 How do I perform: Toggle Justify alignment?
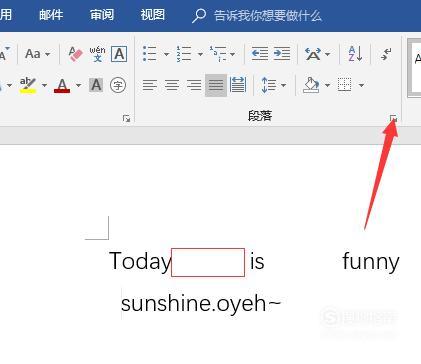[216, 85]
